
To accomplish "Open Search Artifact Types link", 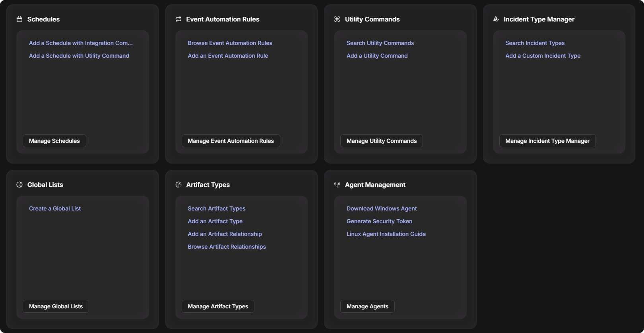I will [217, 208].
